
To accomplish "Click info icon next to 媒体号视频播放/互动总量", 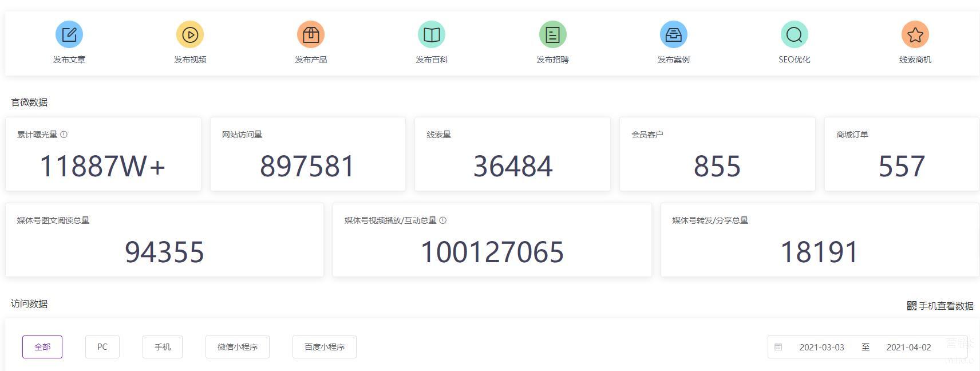I will click(443, 220).
